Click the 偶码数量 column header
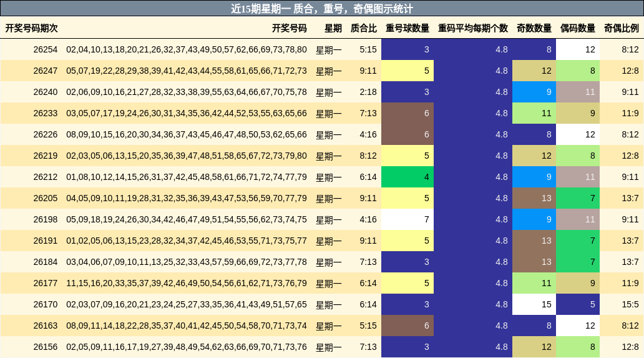 click(578, 28)
